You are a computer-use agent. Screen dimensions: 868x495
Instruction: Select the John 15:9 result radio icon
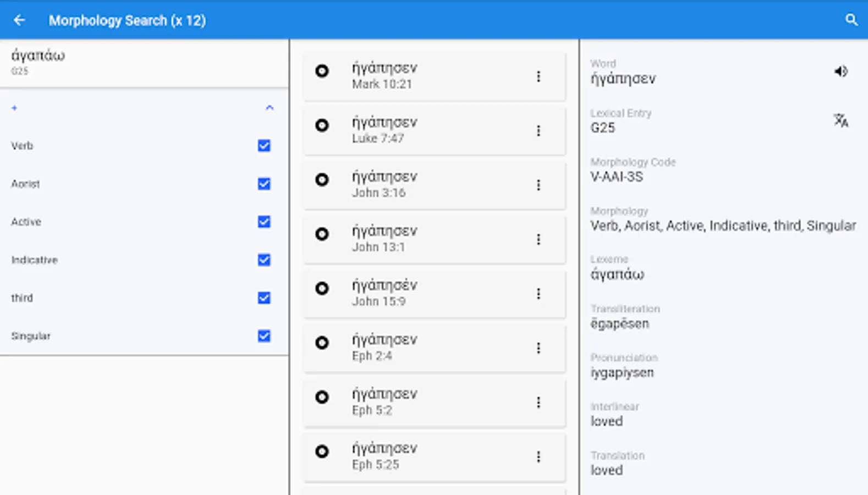tap(322, 288)
